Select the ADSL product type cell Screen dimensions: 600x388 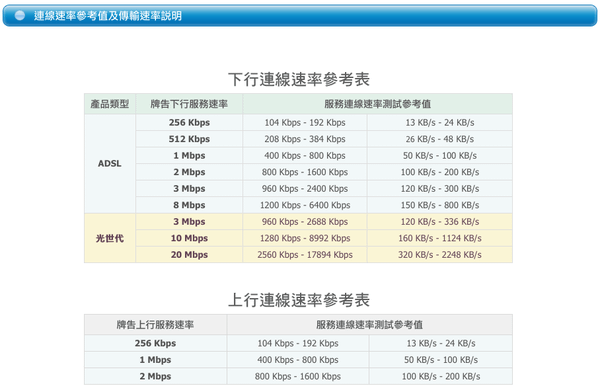[110, 164]
